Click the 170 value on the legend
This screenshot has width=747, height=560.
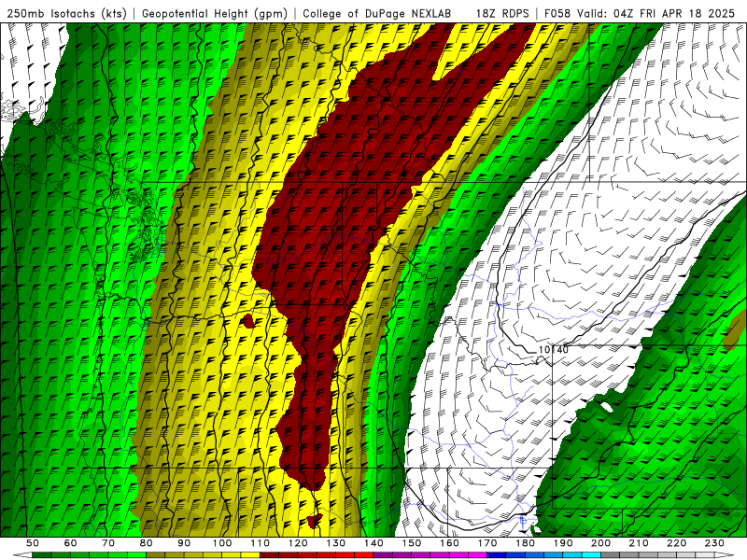click(x=487, y=543)
